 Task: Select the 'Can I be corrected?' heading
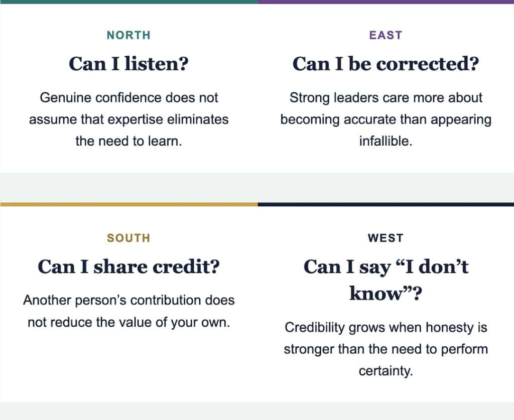385,64
